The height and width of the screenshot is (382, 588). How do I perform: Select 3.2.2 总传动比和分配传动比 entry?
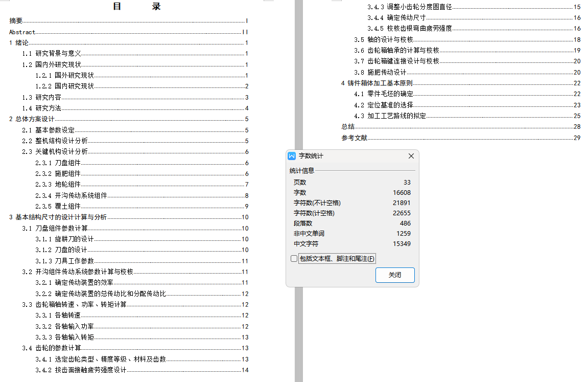click(x=142, y=294)
